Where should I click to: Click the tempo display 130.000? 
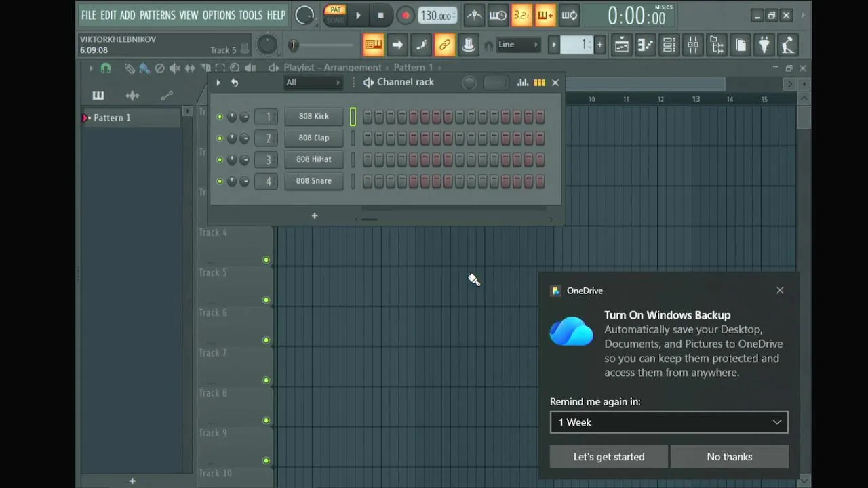437,15
